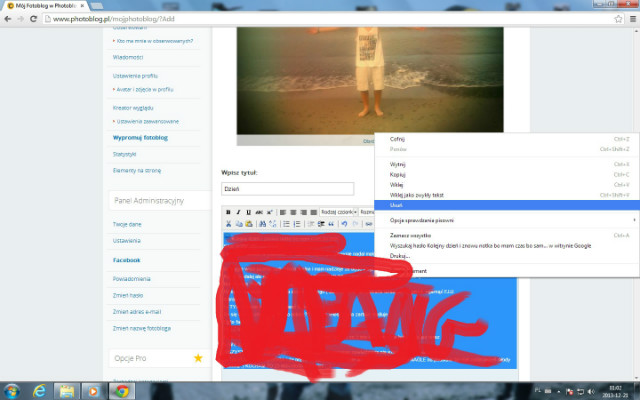
Task: Open Ustawienia profilu link
Action: point(135,76)
